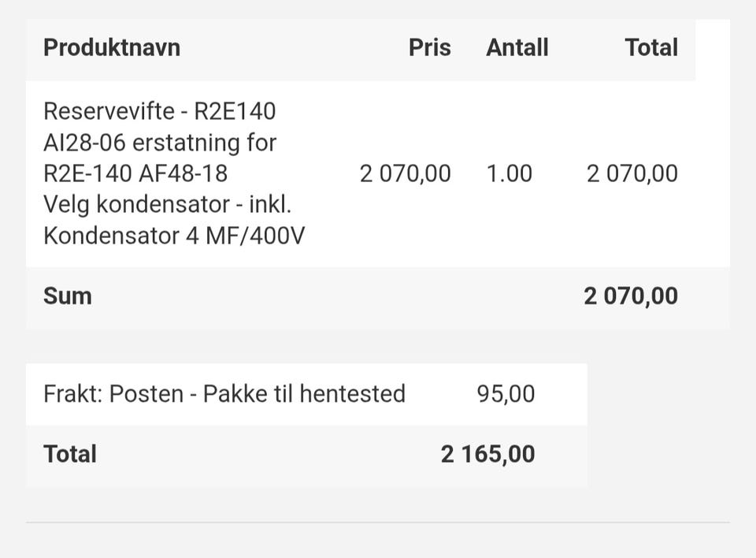Click the product row total 2 070,00

(x=632, y=173)
